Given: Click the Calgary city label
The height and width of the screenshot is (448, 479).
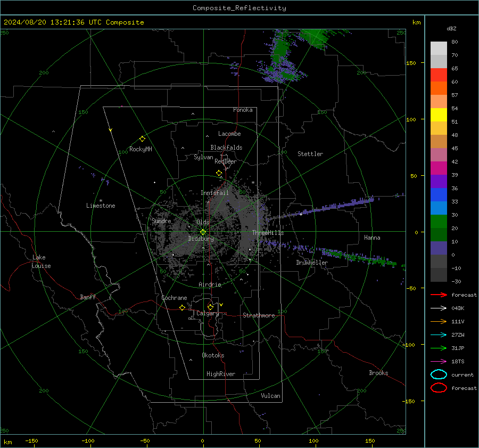Looking at the screenshot, I should pyautogui.click(x=208, y=313).
